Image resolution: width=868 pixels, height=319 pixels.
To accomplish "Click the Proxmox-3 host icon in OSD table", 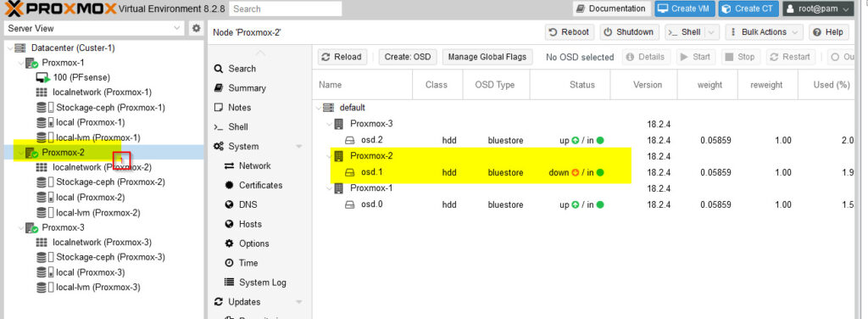I will click(339, 124).
